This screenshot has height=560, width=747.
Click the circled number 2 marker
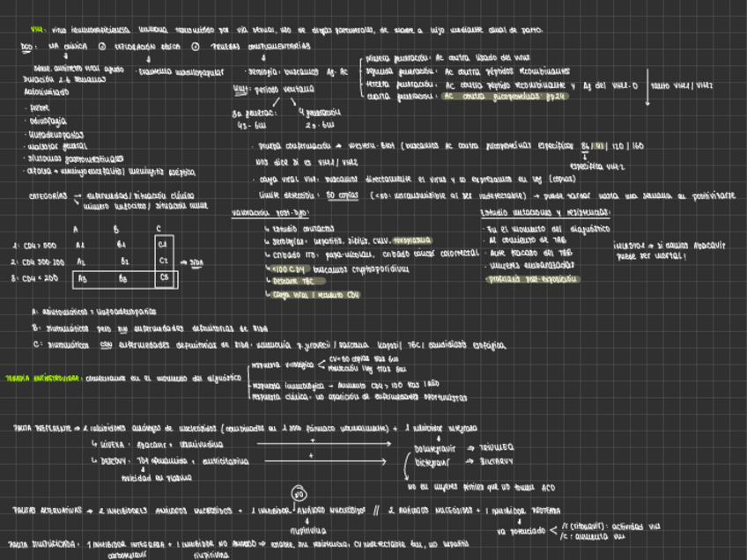pos(102,45)
